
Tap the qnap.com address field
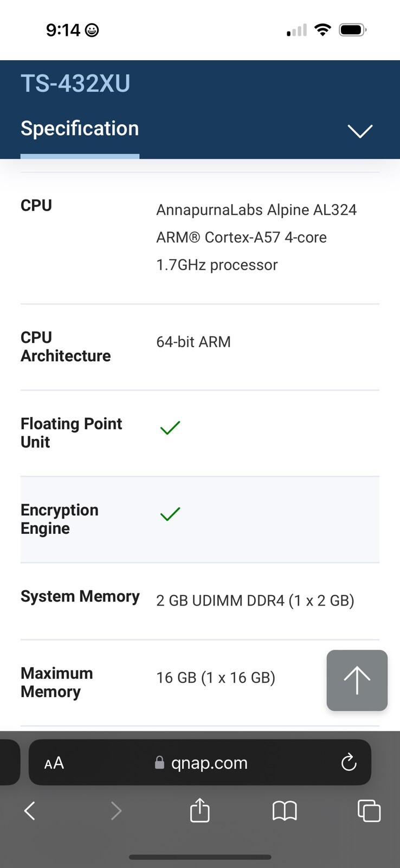tap(199, 762)
